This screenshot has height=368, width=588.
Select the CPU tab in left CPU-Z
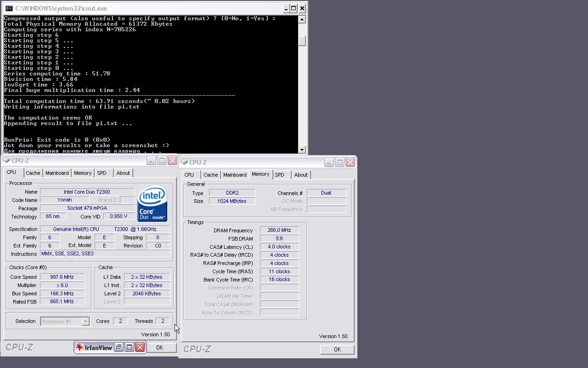click(x=11, y=172)
